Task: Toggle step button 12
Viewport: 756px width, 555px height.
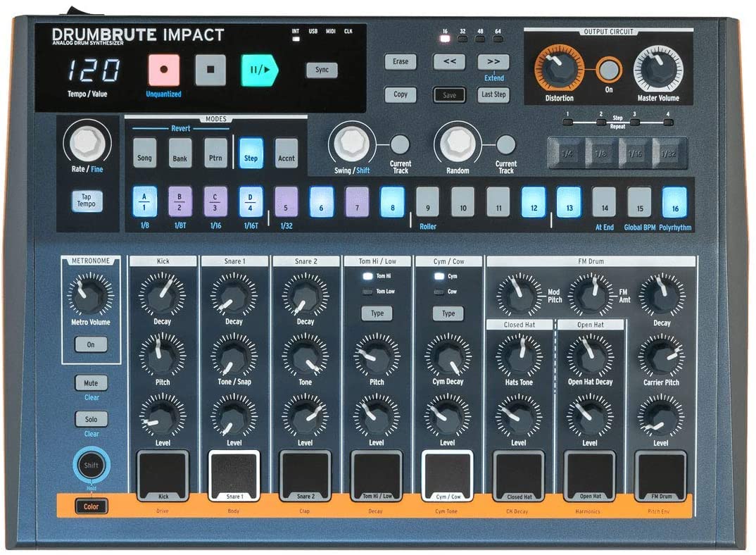Action: pos(534,201)
